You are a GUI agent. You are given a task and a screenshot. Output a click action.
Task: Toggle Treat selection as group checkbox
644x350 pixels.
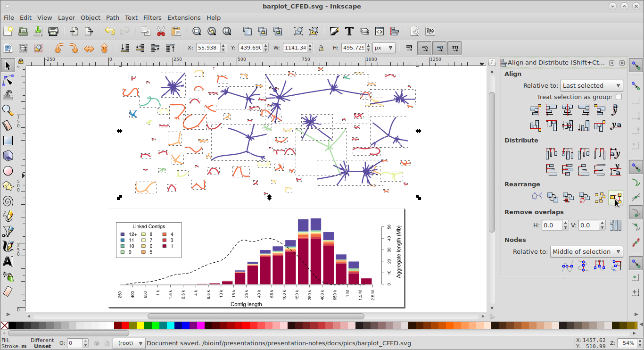pos(619,97)
